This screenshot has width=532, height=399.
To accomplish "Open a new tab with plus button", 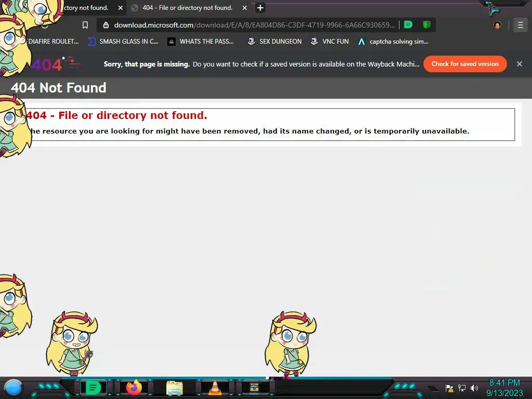I will click(260, 8).
